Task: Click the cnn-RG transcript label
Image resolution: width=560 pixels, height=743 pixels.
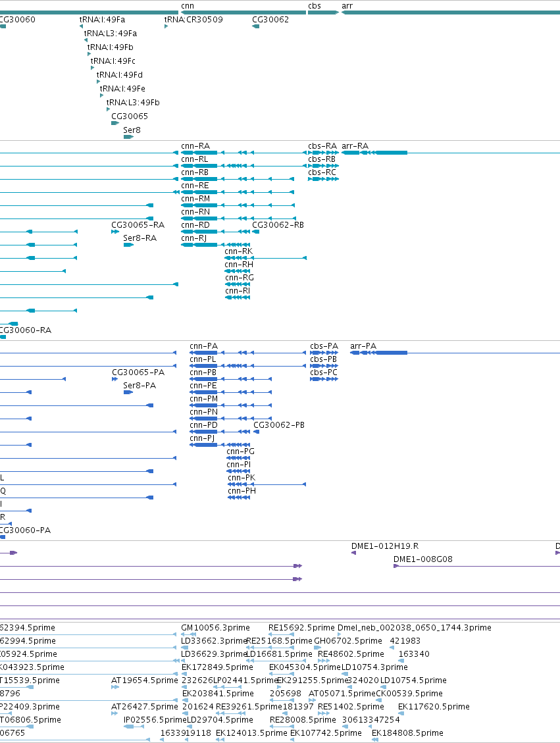Action: (x=240, y=278)
